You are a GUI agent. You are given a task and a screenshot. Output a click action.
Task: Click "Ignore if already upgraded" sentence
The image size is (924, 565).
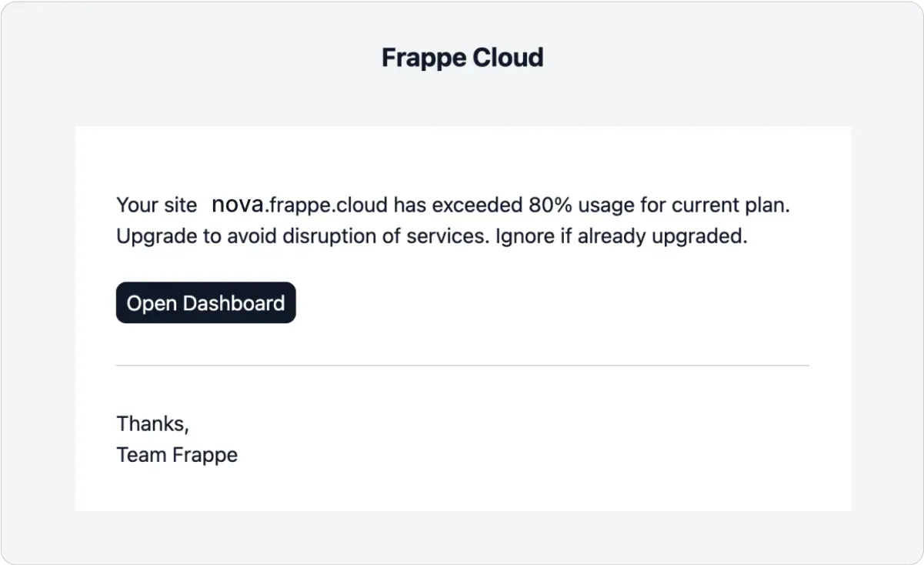click(x=621, y=236)
